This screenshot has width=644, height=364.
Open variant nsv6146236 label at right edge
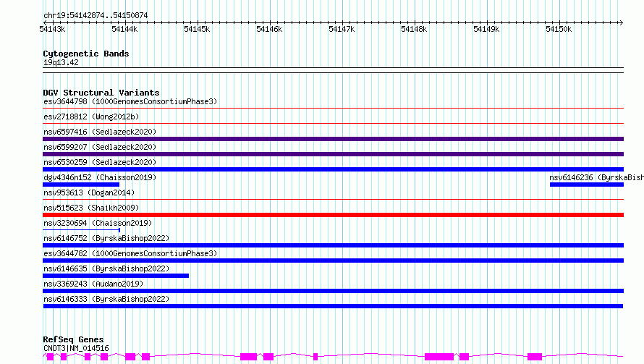point(596,177)
